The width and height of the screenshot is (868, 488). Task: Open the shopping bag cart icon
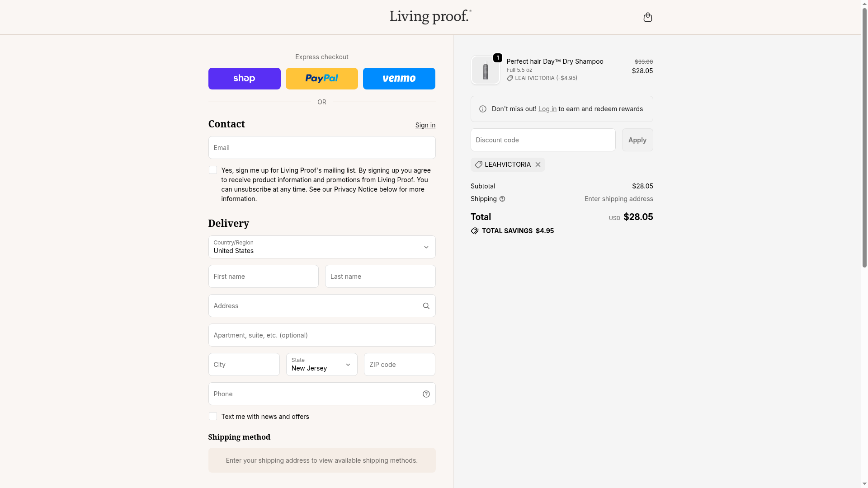pyautogui.click(x=647, y=17)
